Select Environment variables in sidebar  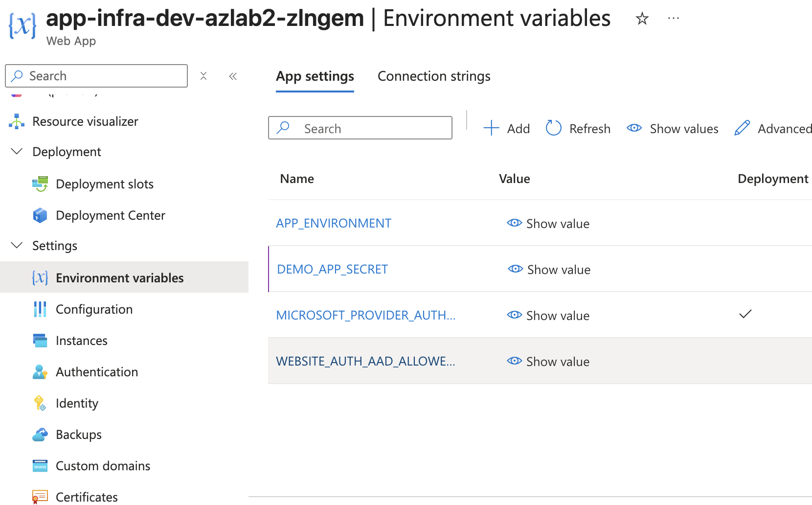click(120, 278)
